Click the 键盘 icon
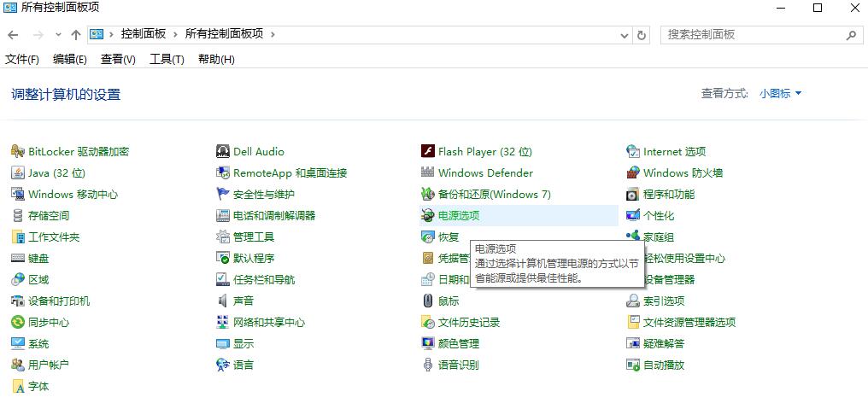868x403 pixels. tap(18, 258)
